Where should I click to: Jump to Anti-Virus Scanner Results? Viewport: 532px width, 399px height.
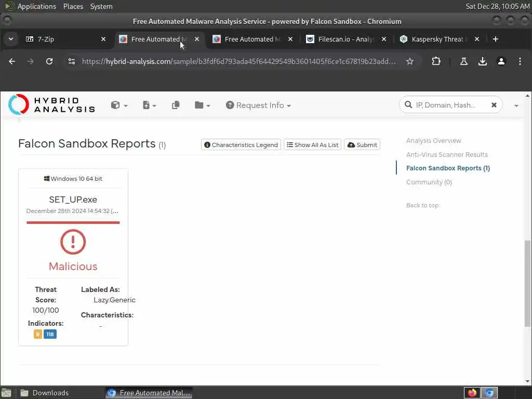click(x=447, y=154)
